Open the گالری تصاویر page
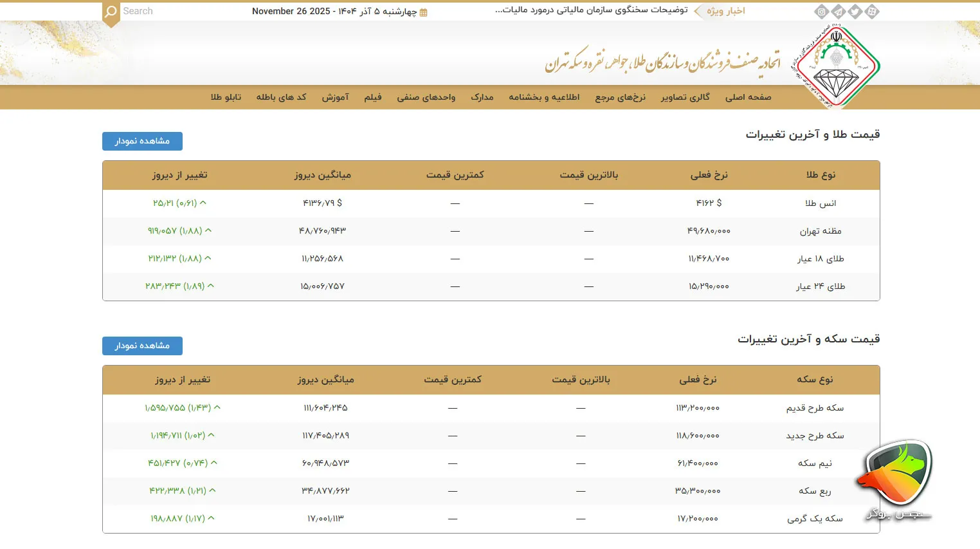This screenshot has height=549, width=980. click(684, 97)
